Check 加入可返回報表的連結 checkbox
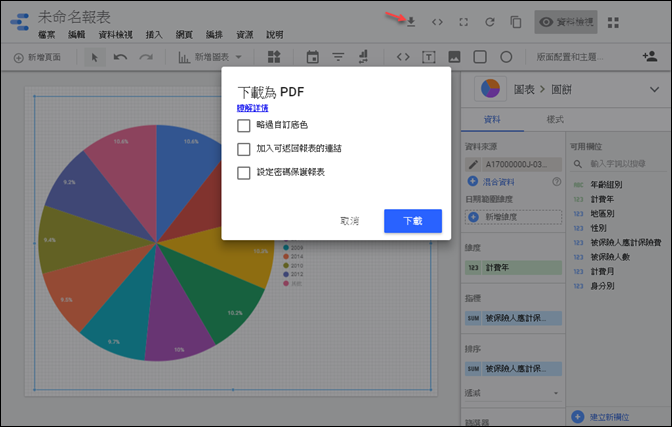This screenshot has width=672, height=427. click(243, 149)
